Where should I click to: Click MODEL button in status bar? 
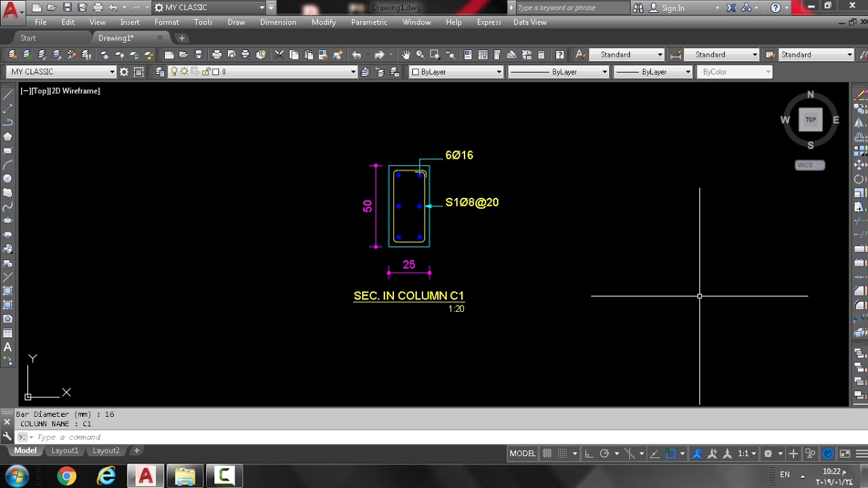click(x=523, y=453)
